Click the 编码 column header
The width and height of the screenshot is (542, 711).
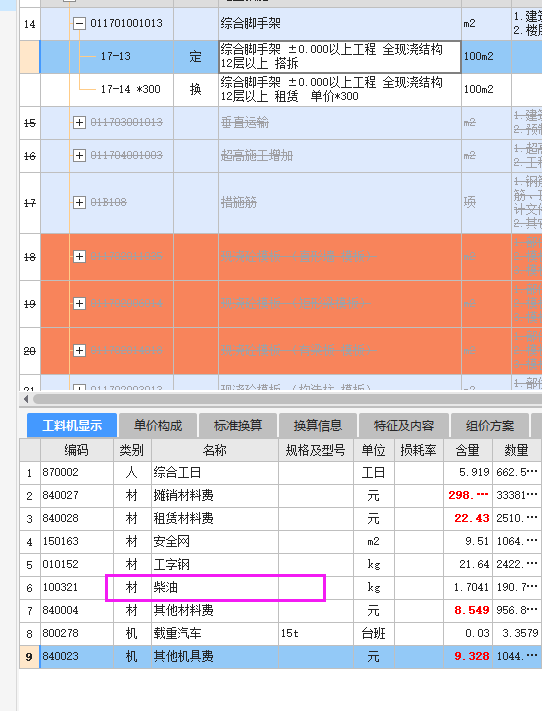tap(77, 450)
